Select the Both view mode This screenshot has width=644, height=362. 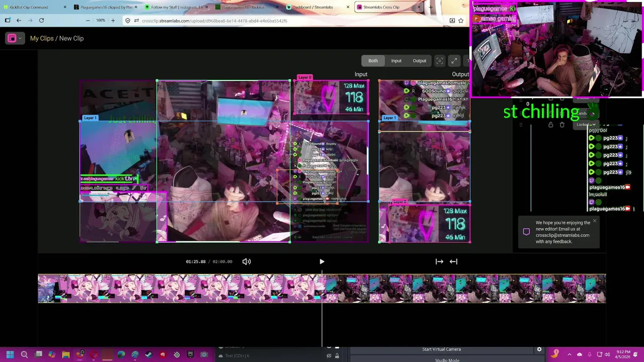(373, 61)
